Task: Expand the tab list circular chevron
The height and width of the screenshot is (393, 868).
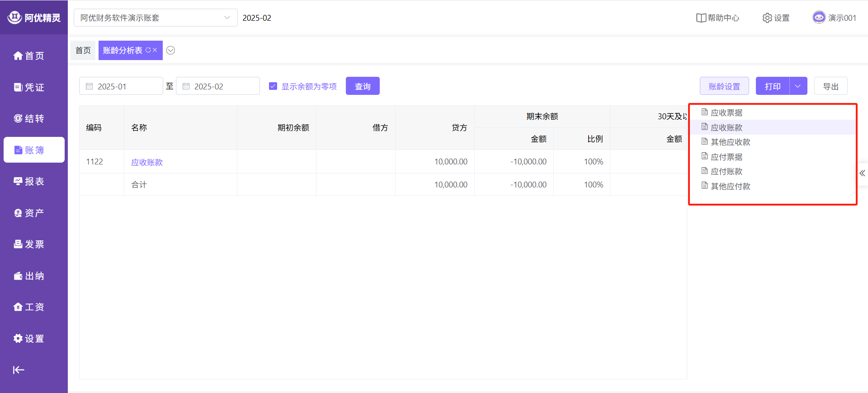Action: coord(170,50)
